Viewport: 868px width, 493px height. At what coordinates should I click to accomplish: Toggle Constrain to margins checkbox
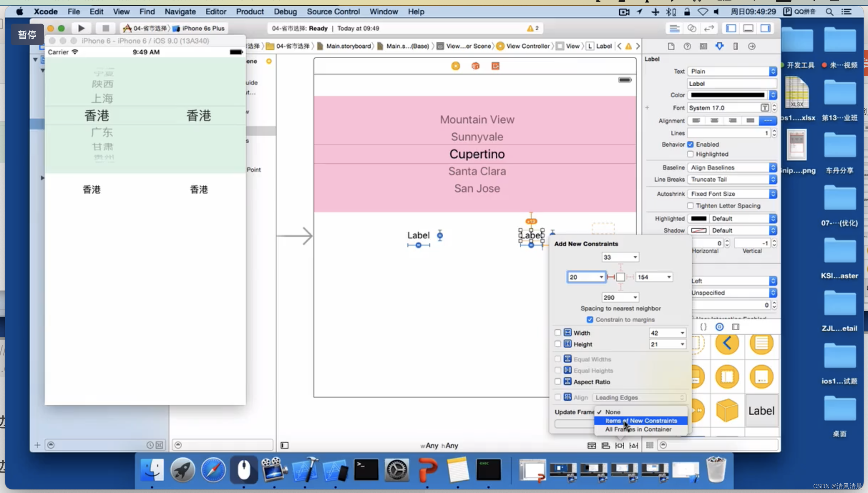coord(590,320)
